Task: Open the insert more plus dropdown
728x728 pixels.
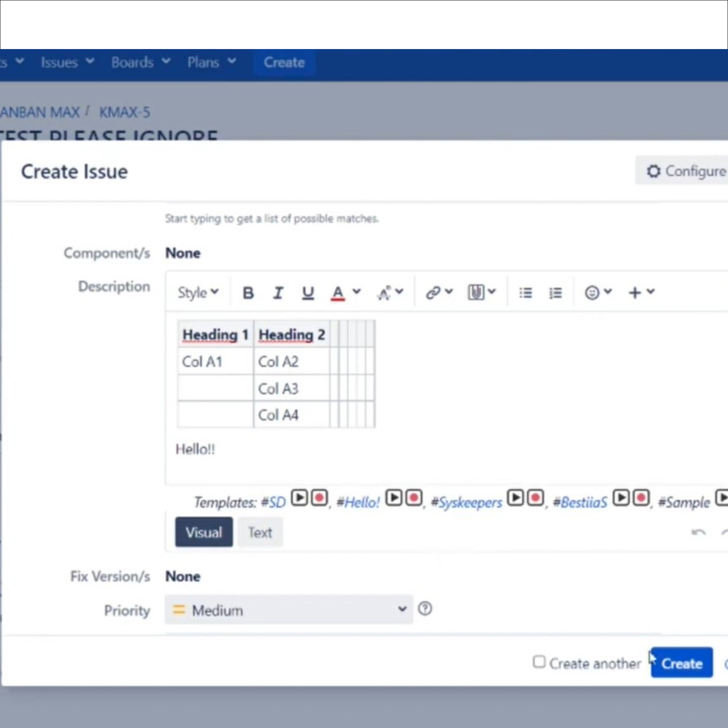Action: [641, 293]
